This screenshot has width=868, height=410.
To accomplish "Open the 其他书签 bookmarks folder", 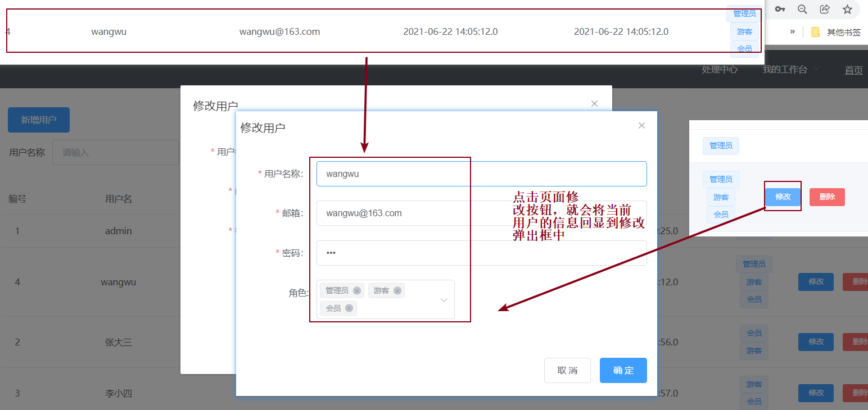I will pos(836,32).
